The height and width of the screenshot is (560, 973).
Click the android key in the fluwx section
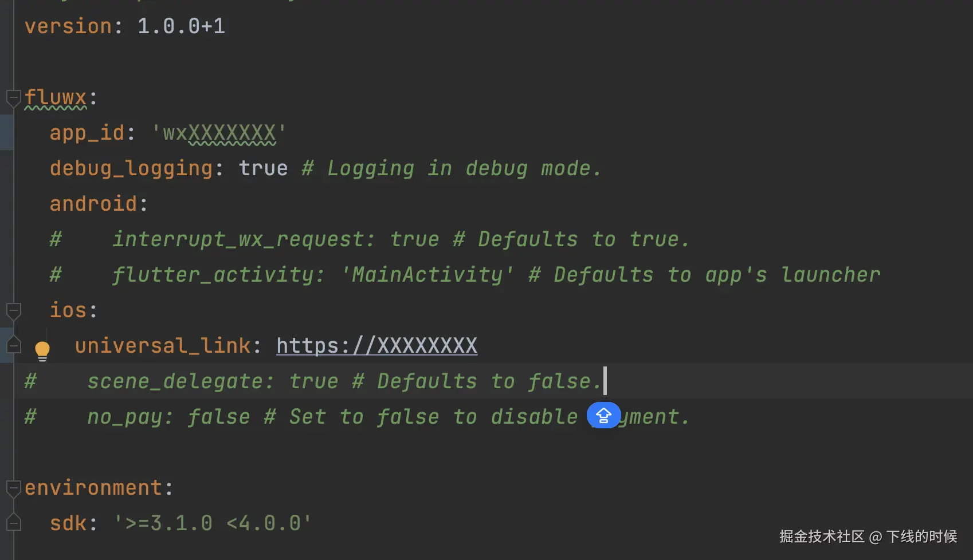click(93, 204)
